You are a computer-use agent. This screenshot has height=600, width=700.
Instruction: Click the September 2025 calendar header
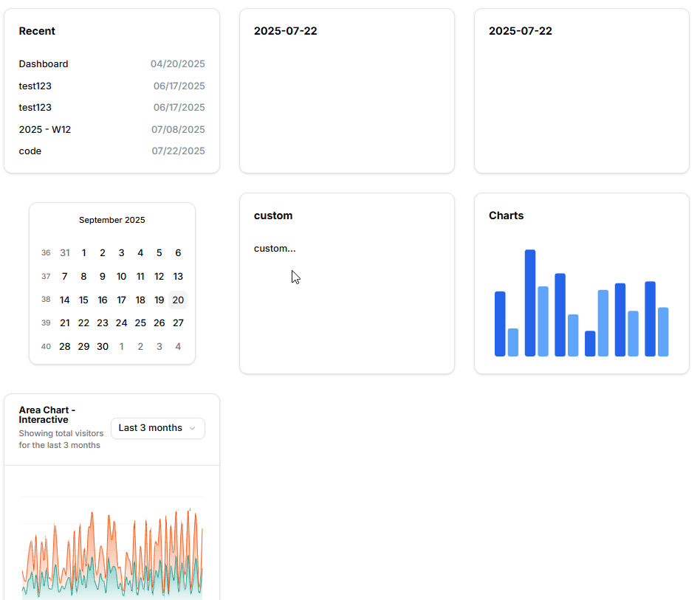click(x=111, y=220)
